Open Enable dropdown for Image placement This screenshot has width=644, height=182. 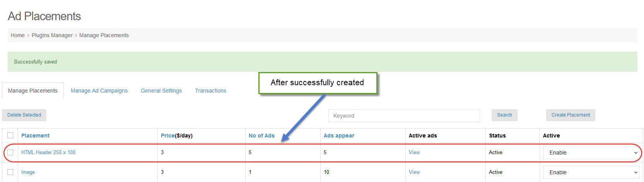591,172
